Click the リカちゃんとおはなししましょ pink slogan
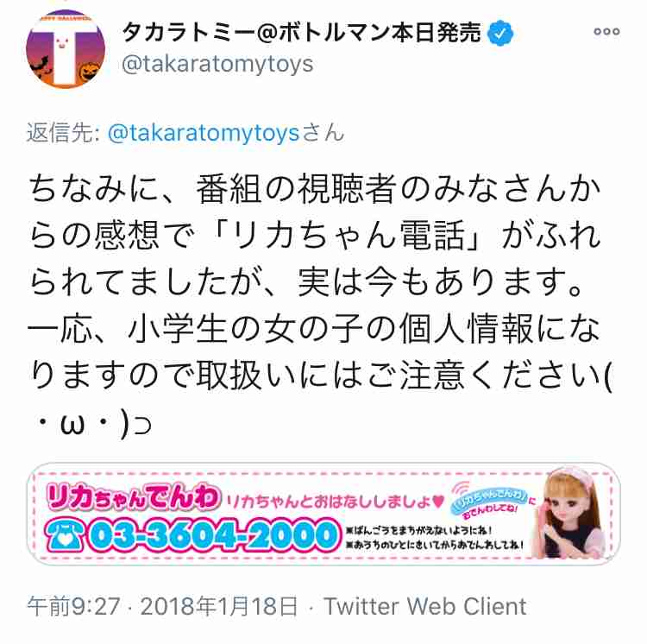Image resolution: width=647 pixels, height=644 pixels. [x=335, y=502]
